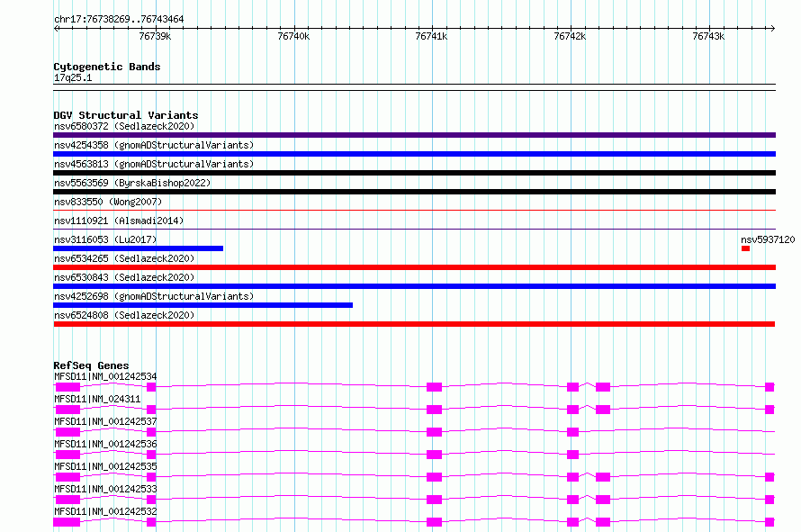Click the 76742k ruler tick label

pyautogui.click(x=570, y=36)
